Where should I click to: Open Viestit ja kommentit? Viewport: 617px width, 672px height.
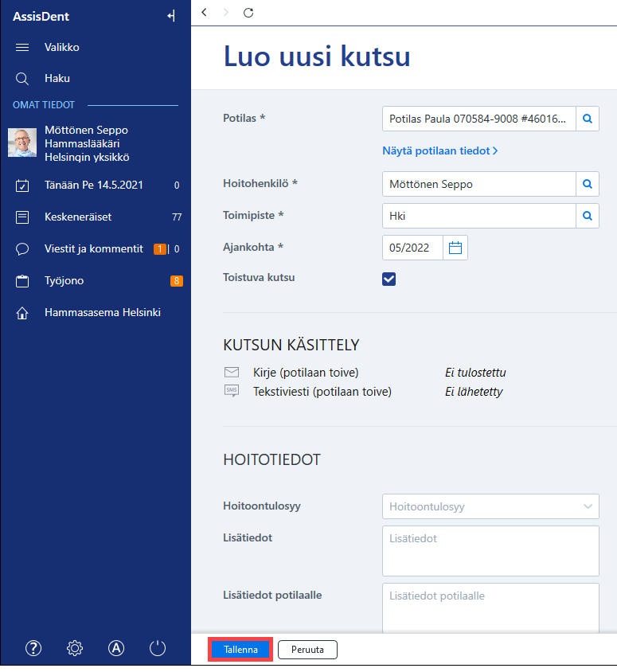tap(95, 249)
